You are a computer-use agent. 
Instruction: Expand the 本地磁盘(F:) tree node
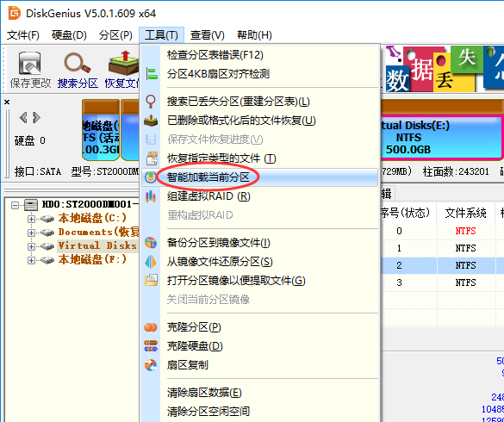click(31, 260)
